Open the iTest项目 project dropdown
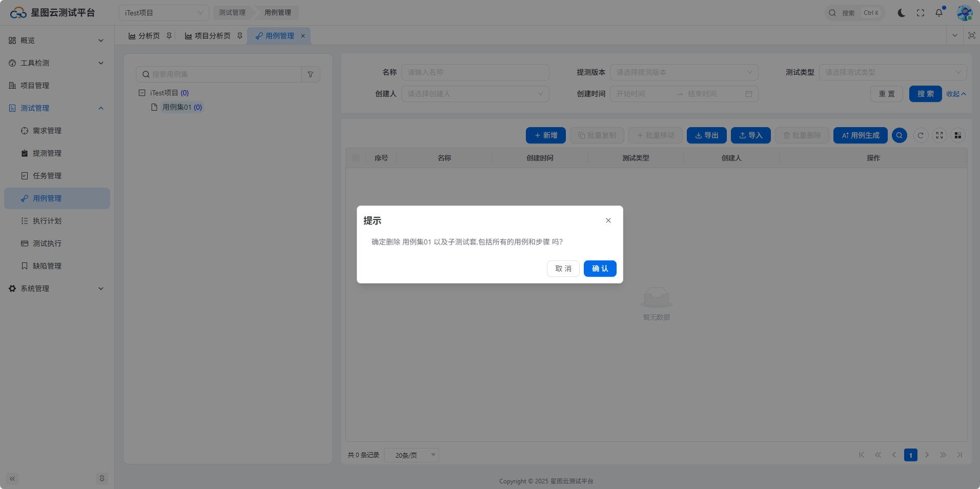Viewport: 980px width, 489px height. [164, 13]
